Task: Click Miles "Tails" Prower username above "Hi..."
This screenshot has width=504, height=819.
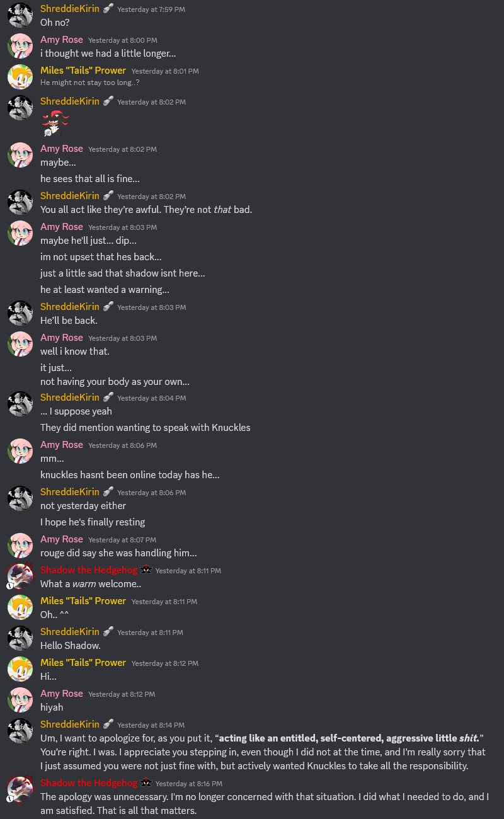Action: click(x=83, y=663)
